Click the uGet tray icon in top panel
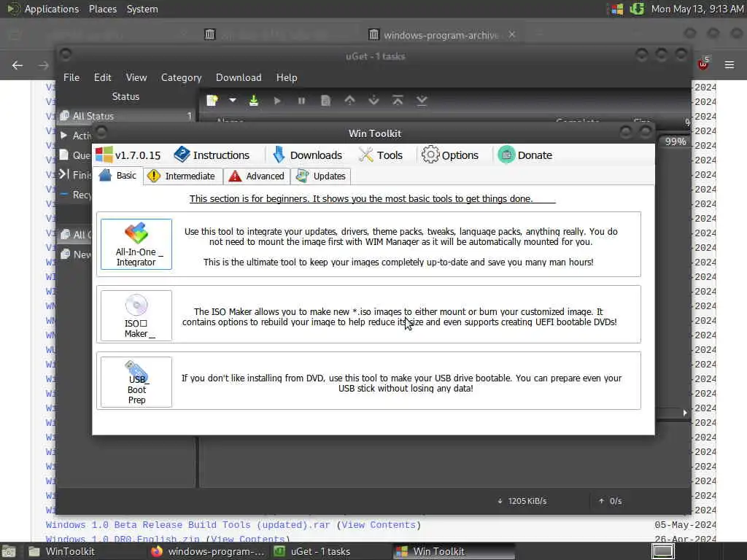747x560 pixels. [x=637, y=9]
